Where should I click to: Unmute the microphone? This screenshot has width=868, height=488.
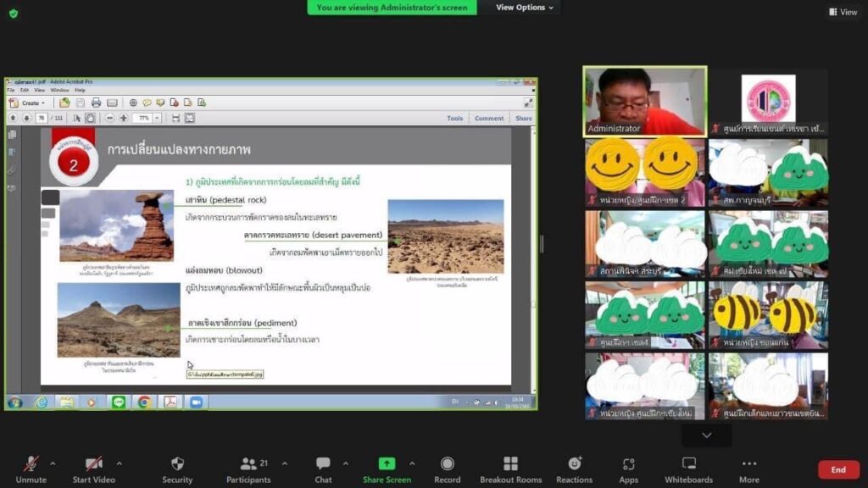tap(31, 464)
